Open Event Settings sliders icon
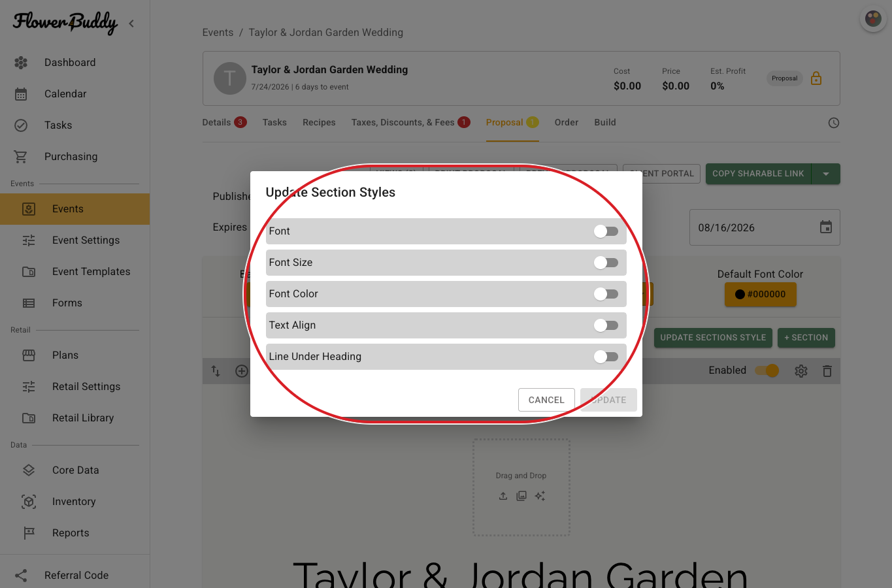 [x=29, y=240]
